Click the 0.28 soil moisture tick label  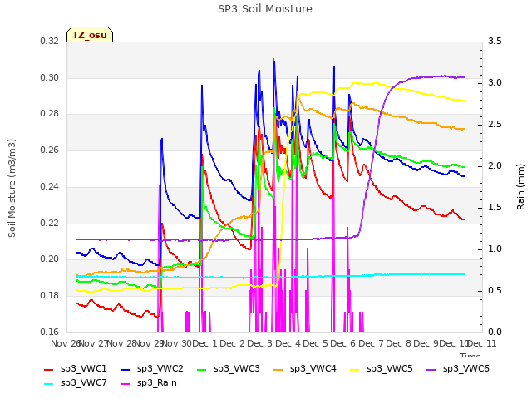[x=50, y=114]
